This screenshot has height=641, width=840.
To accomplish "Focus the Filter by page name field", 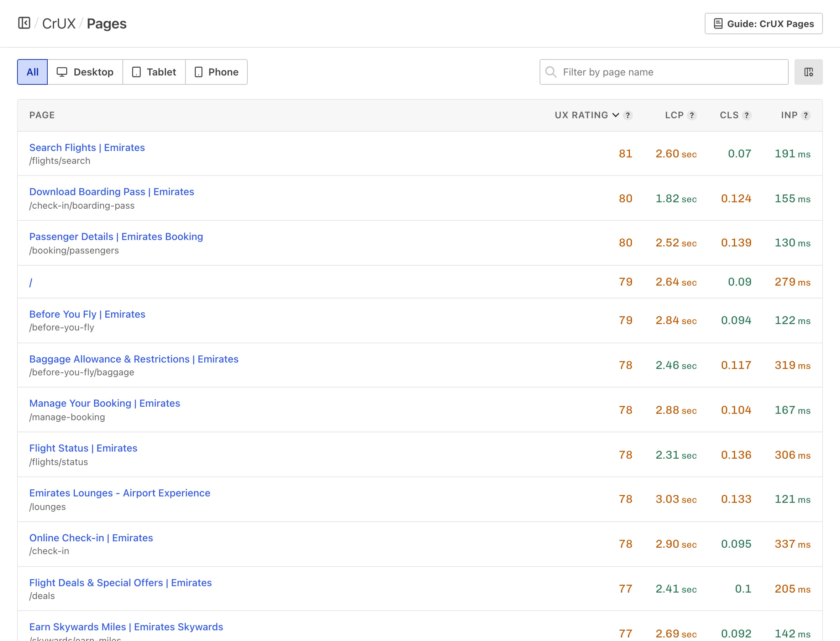I will pos(664,72).
